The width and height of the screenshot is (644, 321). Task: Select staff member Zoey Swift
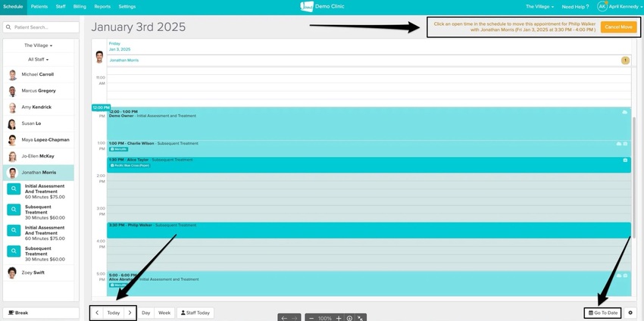38,273
